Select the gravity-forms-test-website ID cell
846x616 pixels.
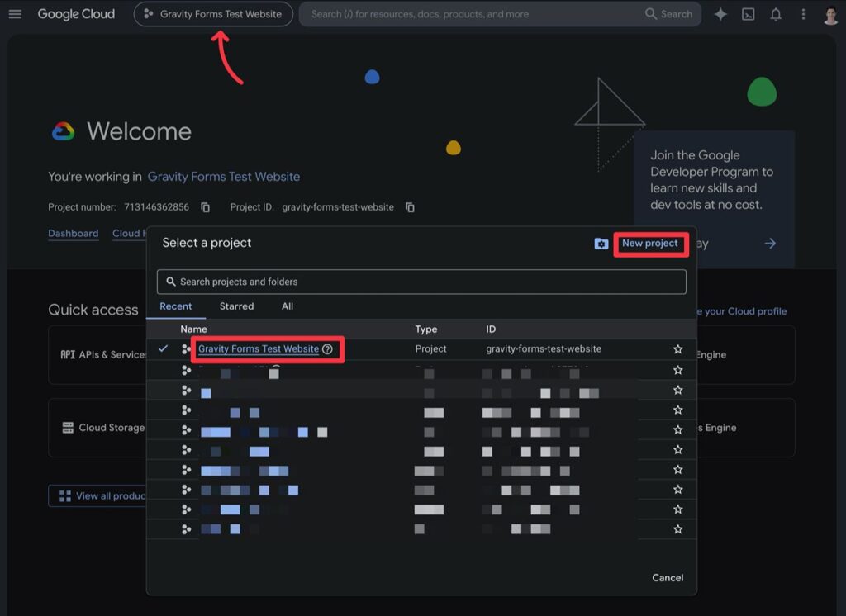544,349
